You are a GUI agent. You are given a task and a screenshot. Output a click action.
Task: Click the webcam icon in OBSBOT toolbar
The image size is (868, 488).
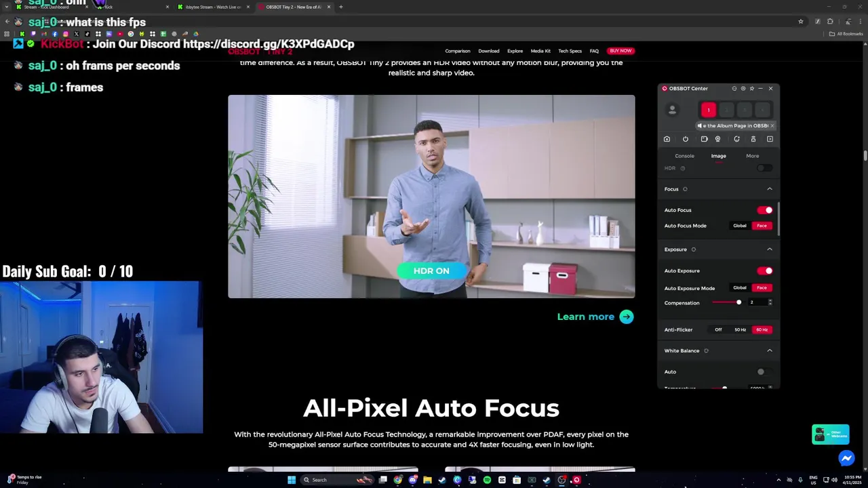point(717,139)
